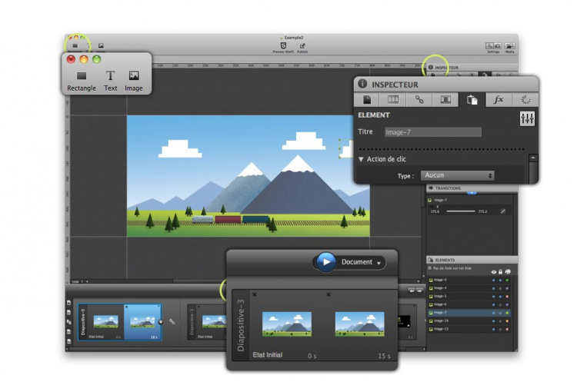Click the orange color swatch for Image-14
Screen dimensions: 577x392
tap(508, 321)
